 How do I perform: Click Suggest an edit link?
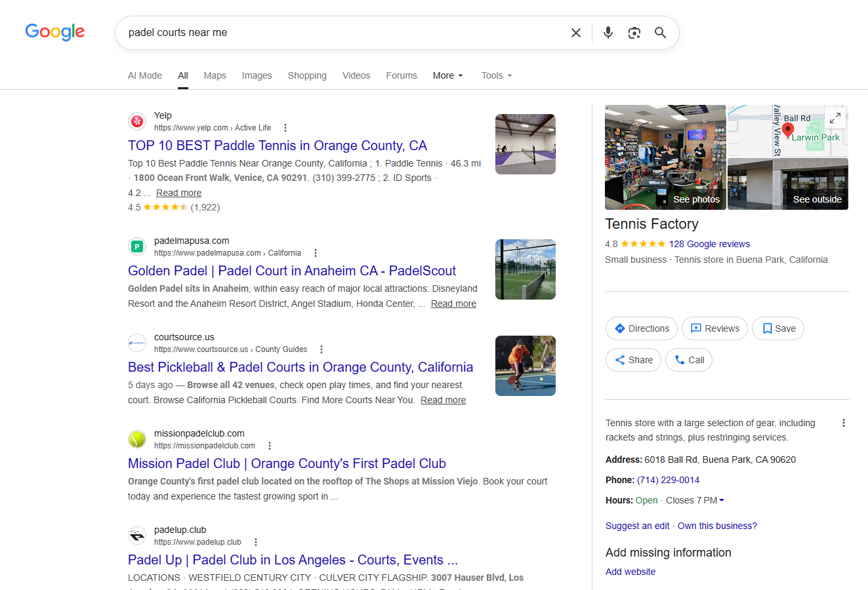[638, 526]
